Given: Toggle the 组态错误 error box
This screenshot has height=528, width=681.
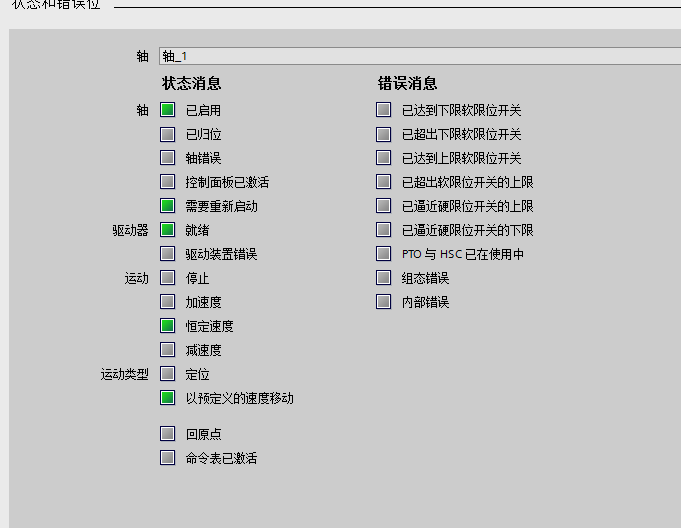Looking at the screenshot, I should point(384,278).
